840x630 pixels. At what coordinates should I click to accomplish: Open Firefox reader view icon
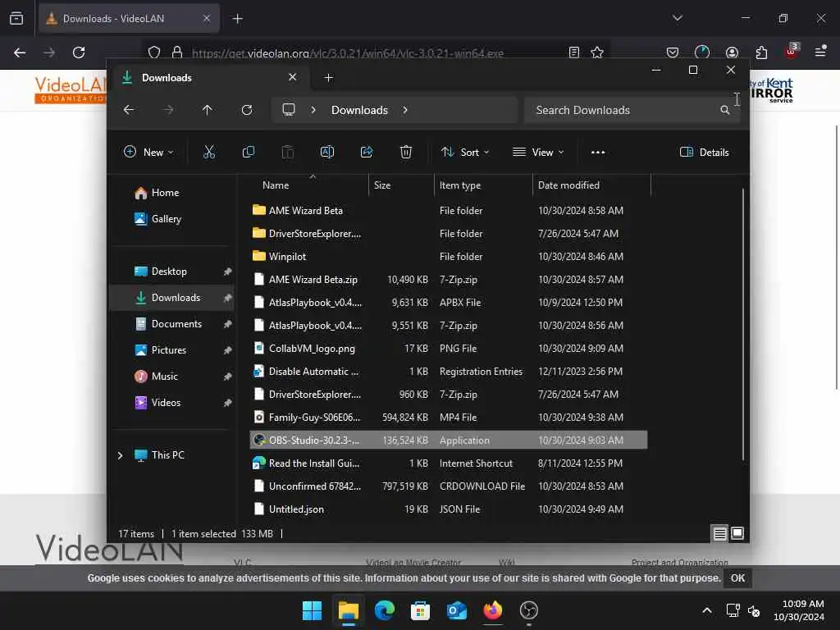pos(573,52)
